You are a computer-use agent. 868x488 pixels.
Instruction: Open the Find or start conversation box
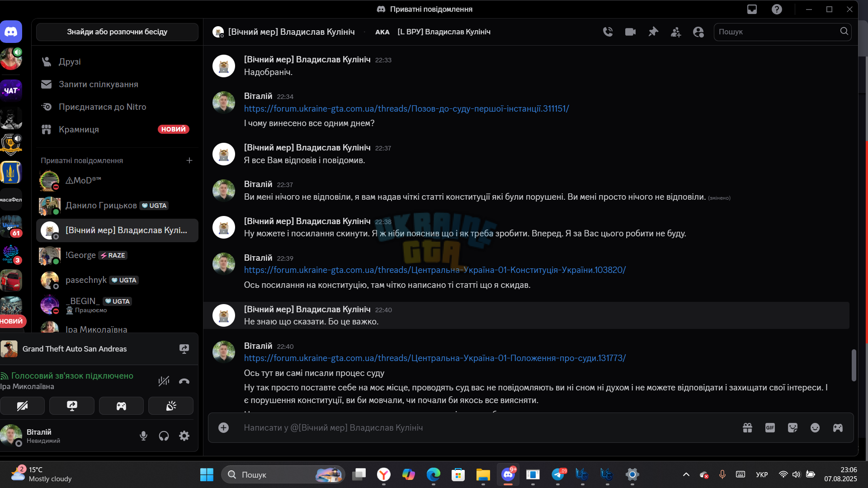click(x=117, y=32)
